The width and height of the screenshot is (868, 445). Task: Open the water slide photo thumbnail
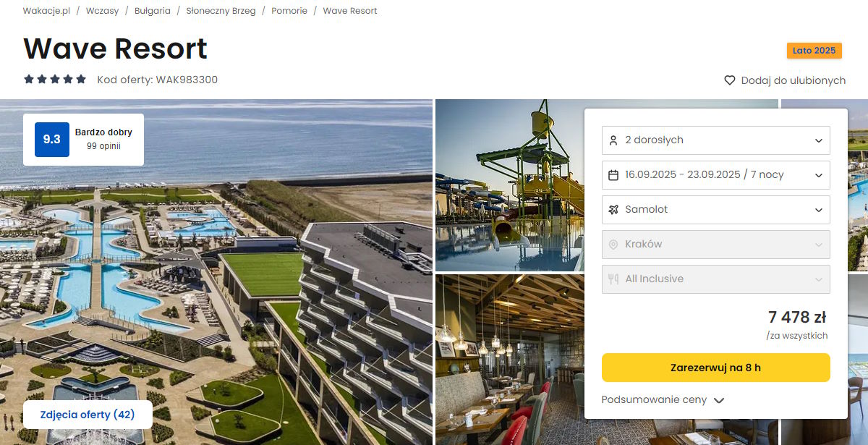point(509,185)
